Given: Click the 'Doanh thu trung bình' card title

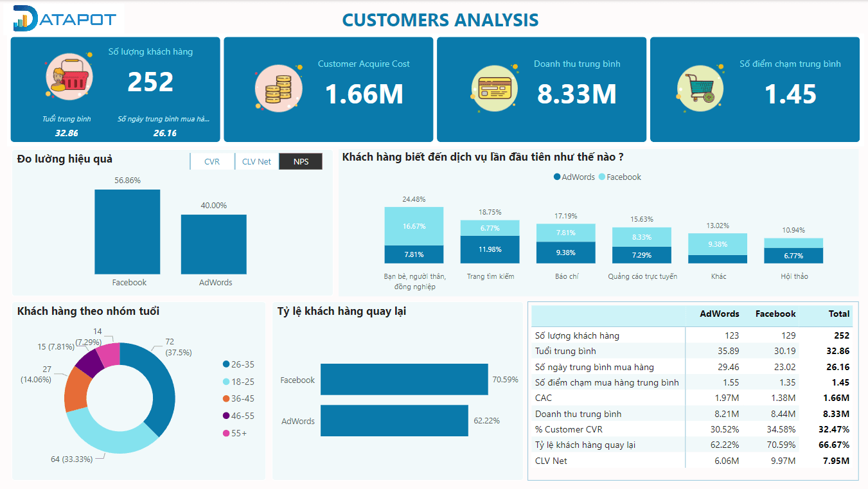Looking at the screenshot, I should (577, 64).
